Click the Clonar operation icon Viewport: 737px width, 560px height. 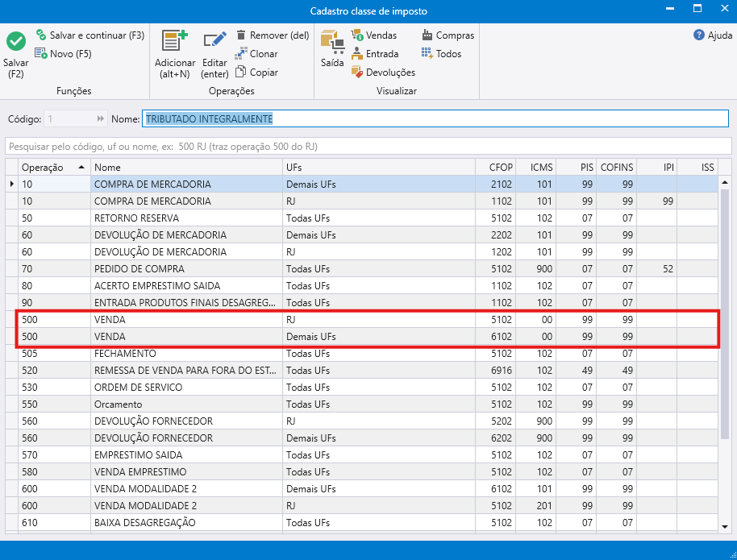[x=241, y=53]
